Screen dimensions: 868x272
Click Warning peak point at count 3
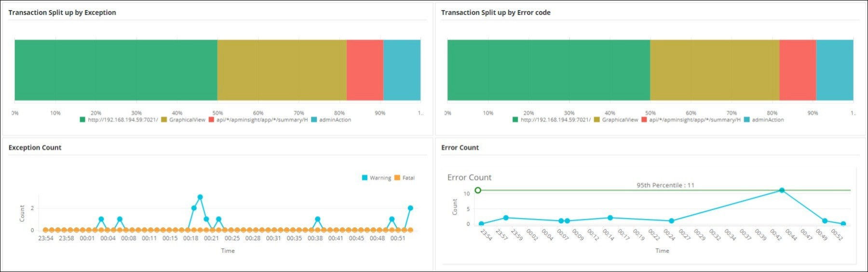click(x=200, y=197)
